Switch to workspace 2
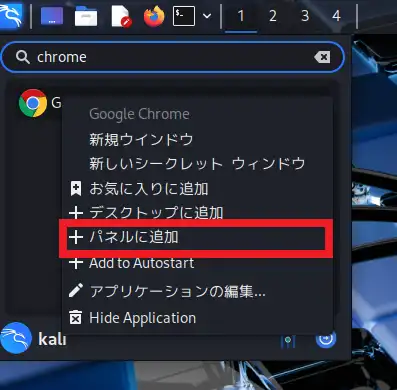 (273, 16)
